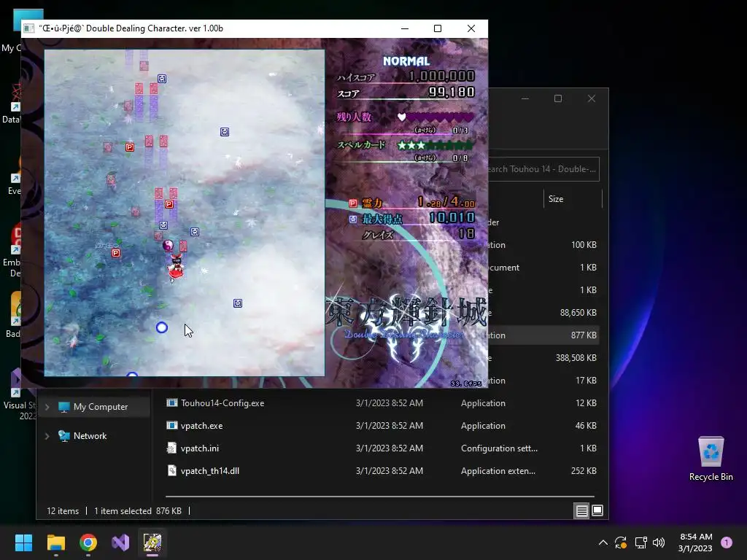Click the 88,650 KB size cell
The image size is (747, 560).
(578, 312)
